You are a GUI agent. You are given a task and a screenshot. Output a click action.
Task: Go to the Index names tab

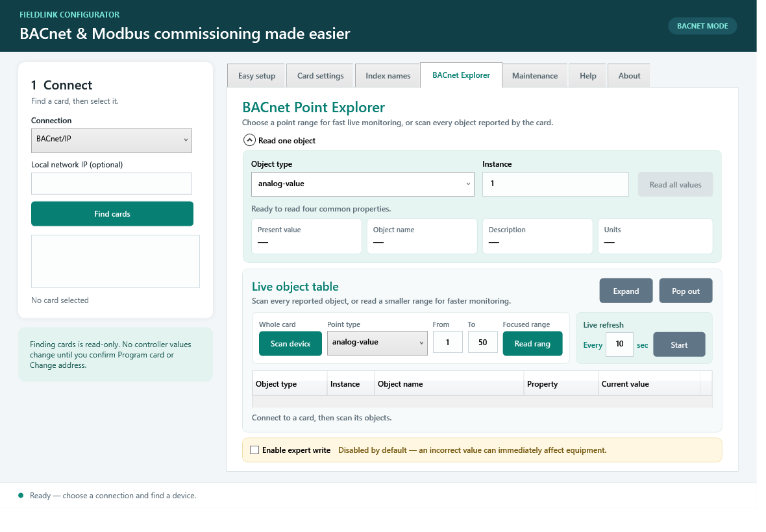388,76
